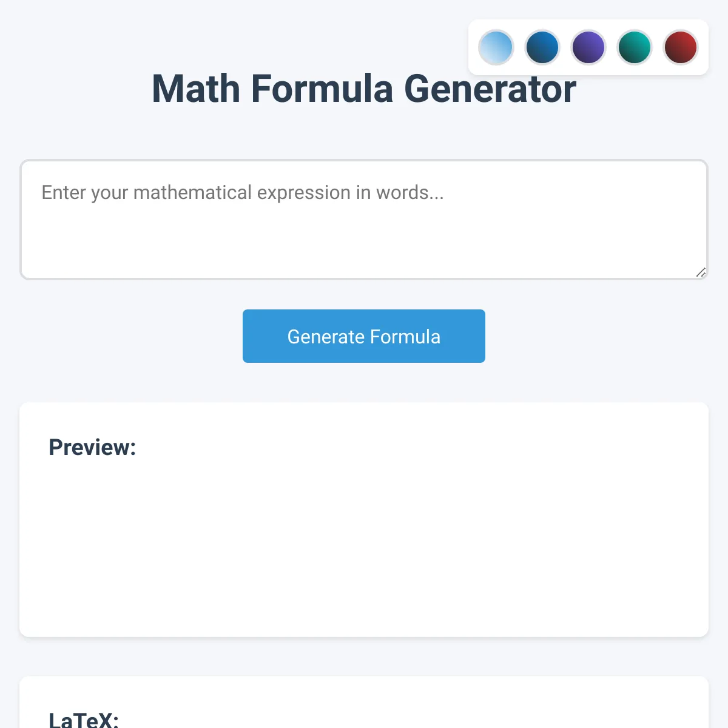
Task: Click inside the empty Preview output panel
Action: [x=364, y=546]
